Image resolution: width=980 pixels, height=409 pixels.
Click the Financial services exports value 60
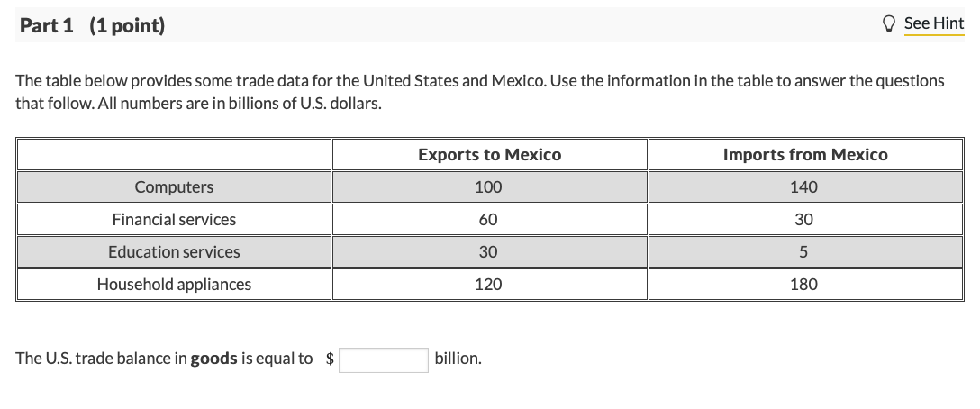tap(488, 220)
